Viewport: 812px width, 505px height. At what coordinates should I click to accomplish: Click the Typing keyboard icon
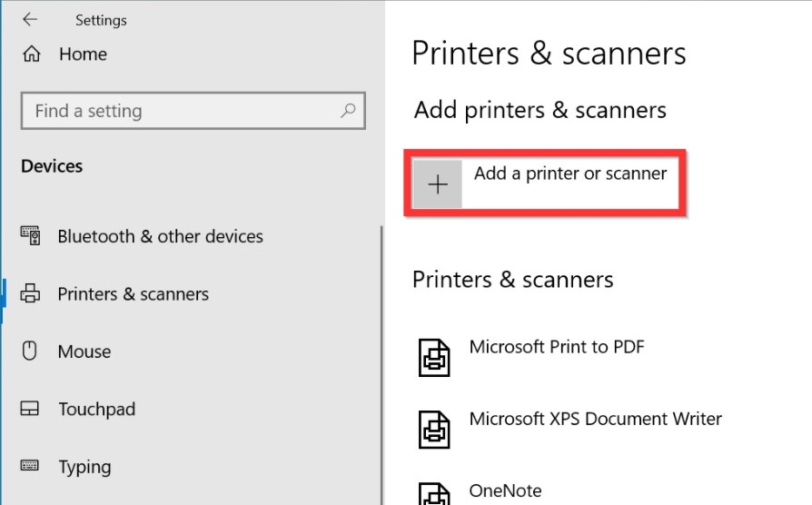coord(30,466)
